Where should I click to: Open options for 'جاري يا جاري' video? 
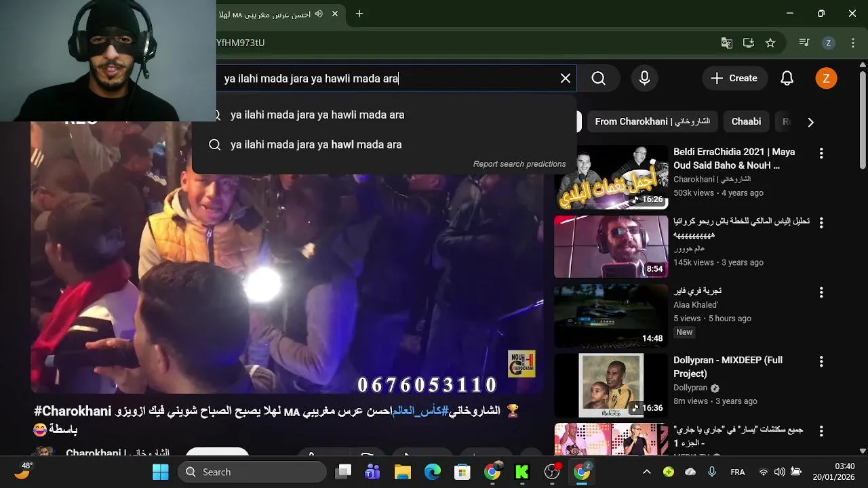pyautogui.click(x=821, y=431)
